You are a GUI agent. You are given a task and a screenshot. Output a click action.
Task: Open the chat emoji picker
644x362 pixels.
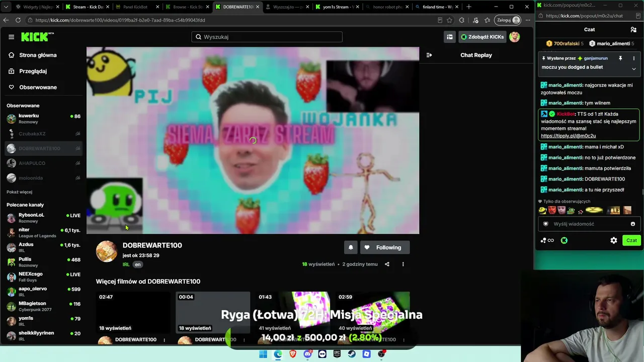point(633,224)
